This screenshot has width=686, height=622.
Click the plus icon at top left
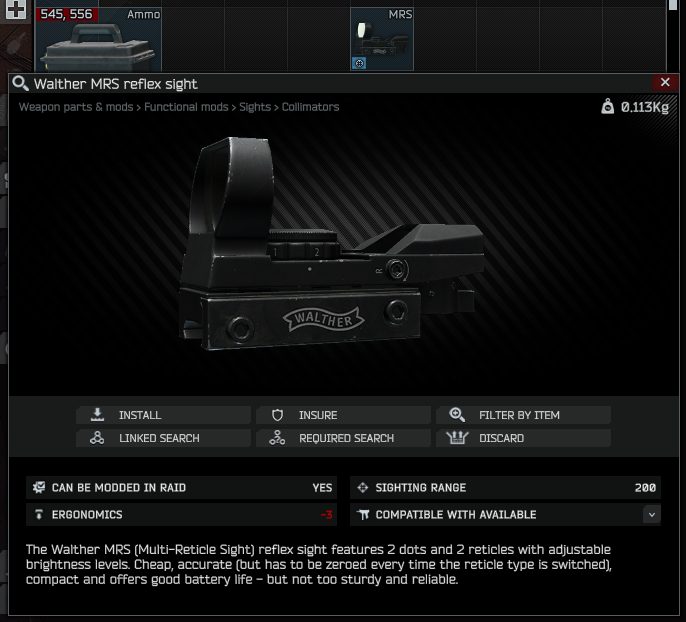click(x=16, y=9)
